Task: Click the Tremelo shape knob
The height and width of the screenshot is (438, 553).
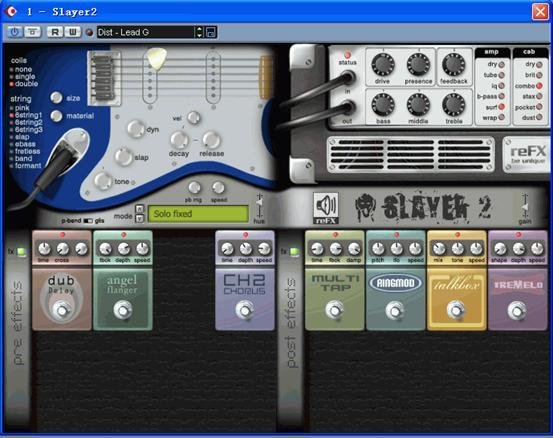Action: coord(500,249)
